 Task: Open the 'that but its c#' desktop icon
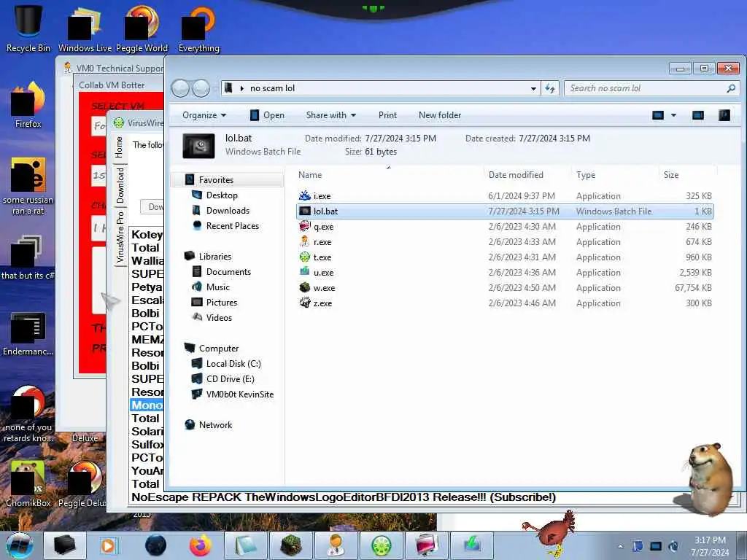tap(28, 257)
